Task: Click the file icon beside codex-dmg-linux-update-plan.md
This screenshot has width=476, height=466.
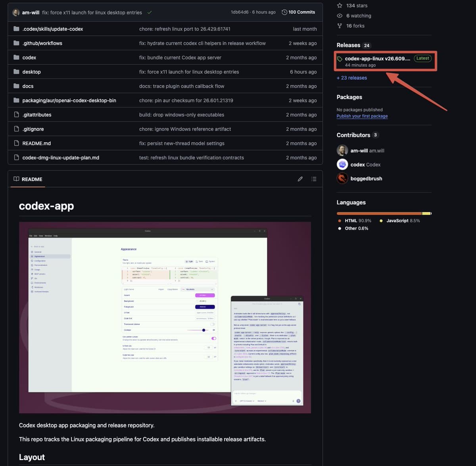Action: click(x=16, y=157)
